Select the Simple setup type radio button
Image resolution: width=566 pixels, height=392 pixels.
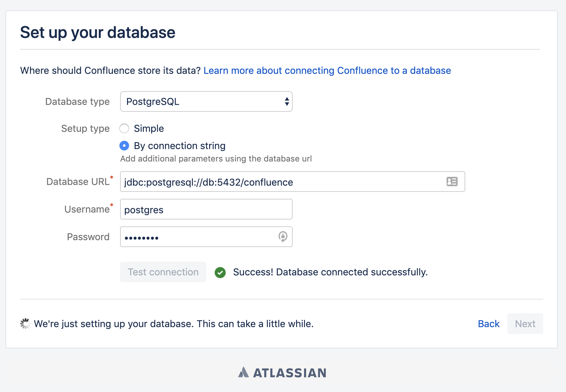pyautogui.click(x=124, y=128)
